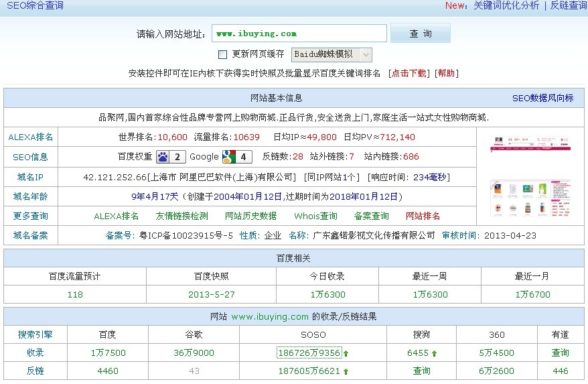This screenshot has width=588, height=384.
Task: Click the 备案号 粤ICP备10023915号-5 text
Action: [x=169, y=236]
